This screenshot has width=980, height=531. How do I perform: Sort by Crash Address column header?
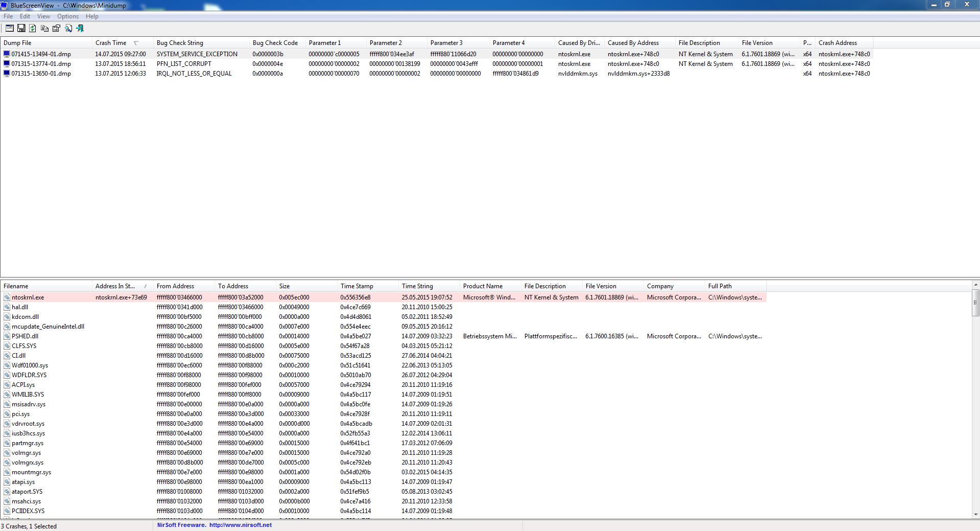(x=844, y=43)
